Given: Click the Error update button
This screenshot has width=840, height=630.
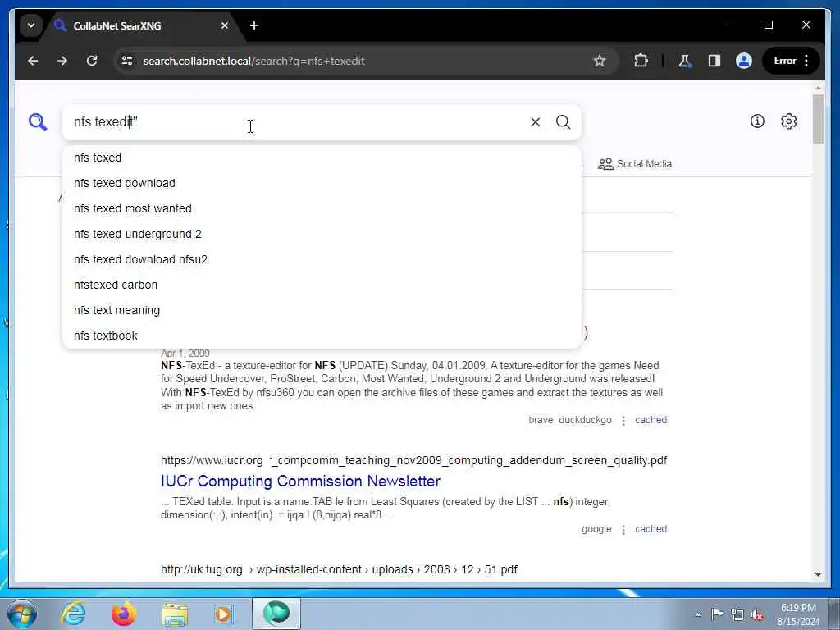Looking at the screenshot, I should (791, 61).
